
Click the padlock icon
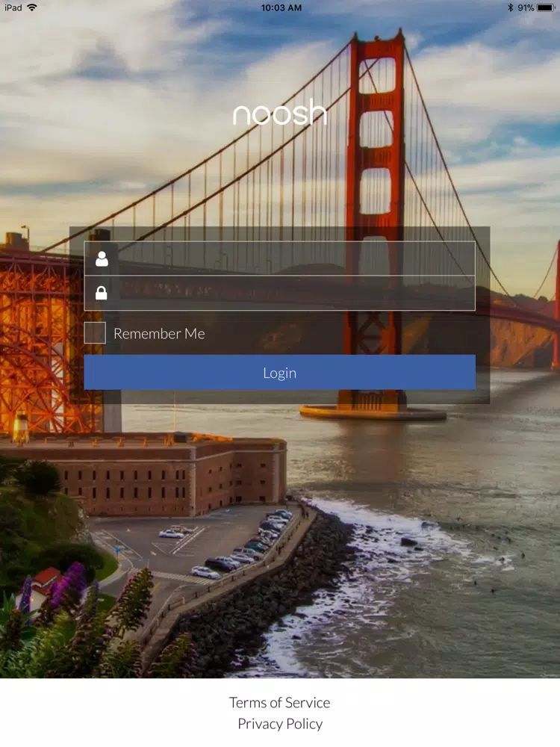101,293
